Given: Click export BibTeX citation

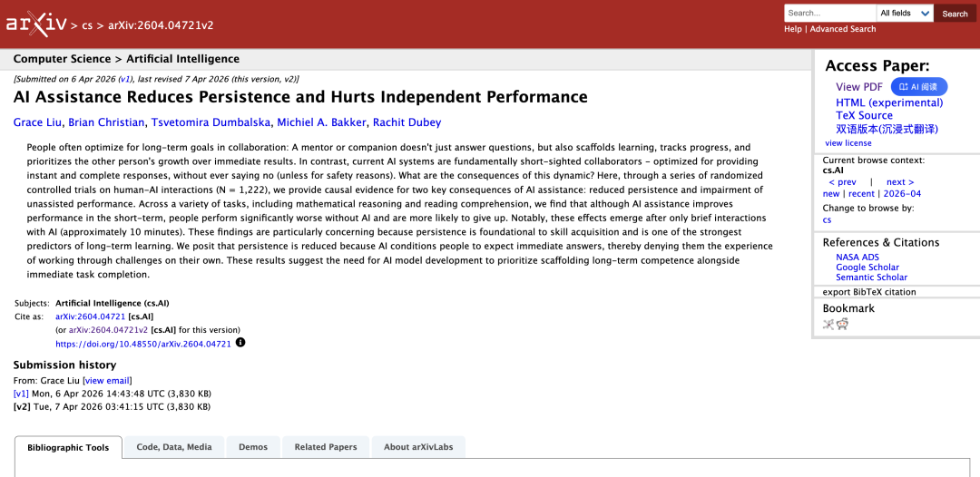Looking at the screenshot, I should (869, 292).
